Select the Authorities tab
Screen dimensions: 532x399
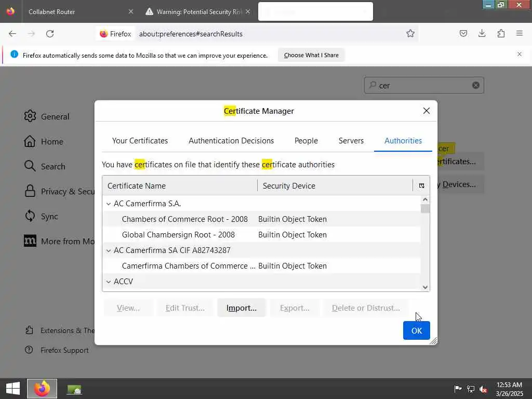(x=403, y=140)
